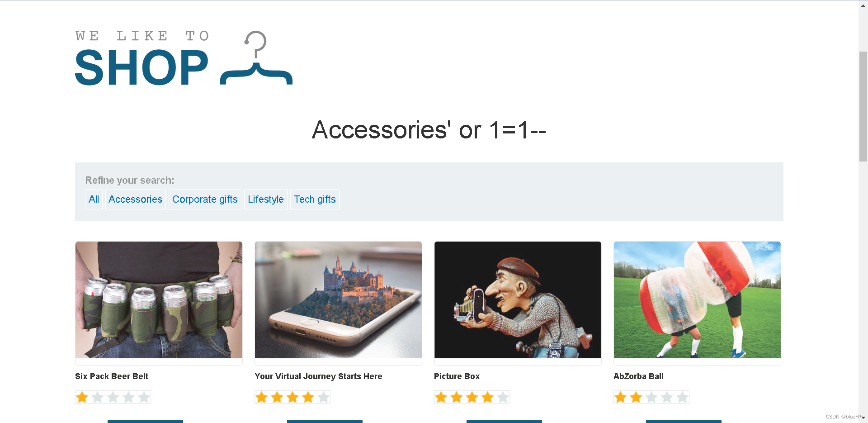Choose the Lifestyle category filter

click(266, 200)
